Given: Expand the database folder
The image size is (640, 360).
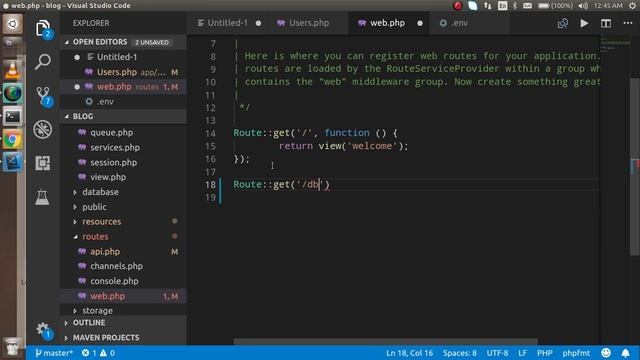Looking at the screenshot, I should [100, 192].
